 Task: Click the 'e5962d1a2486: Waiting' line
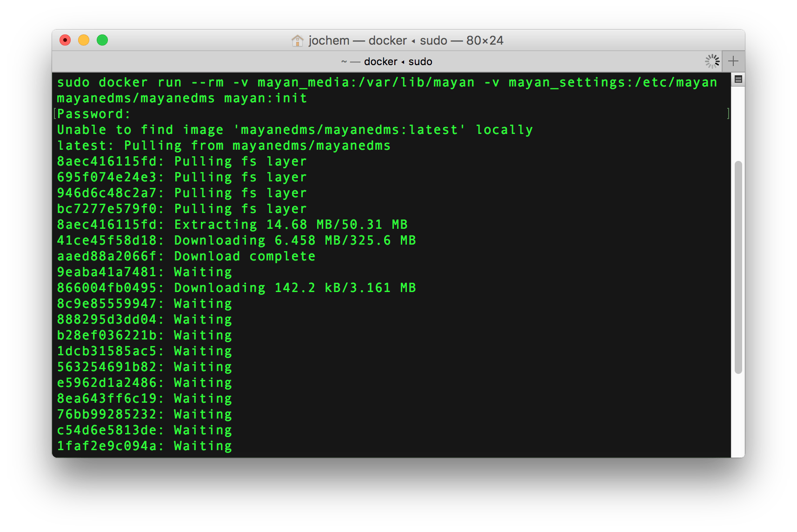tap(144, 383)
